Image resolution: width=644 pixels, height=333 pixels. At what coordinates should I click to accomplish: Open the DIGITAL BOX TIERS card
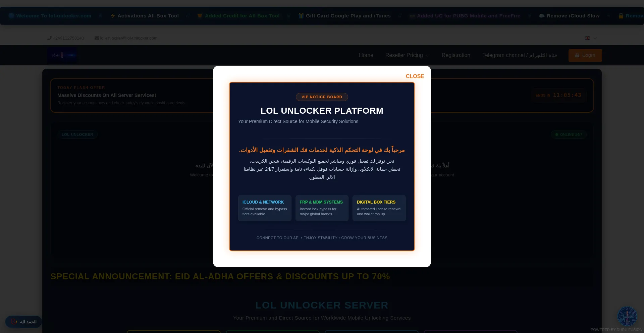[379, 208]
